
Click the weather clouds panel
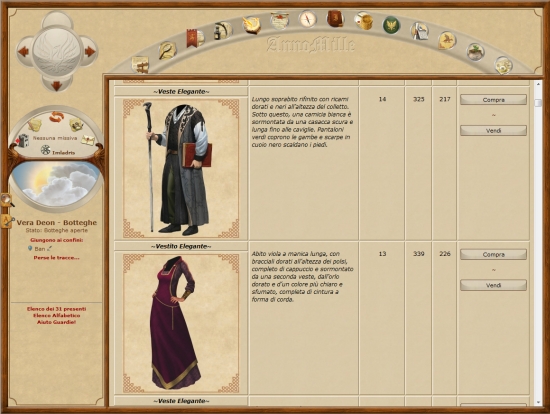56,184
